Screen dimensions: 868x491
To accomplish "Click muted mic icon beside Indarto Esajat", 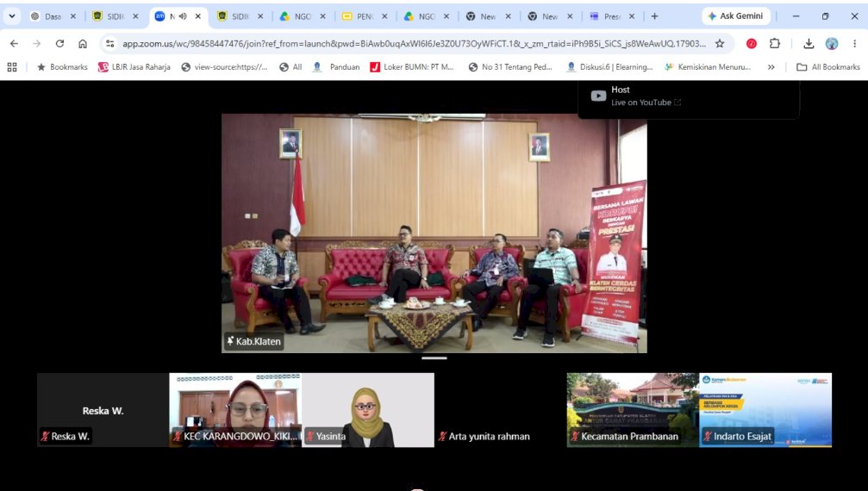I will 708,436.
